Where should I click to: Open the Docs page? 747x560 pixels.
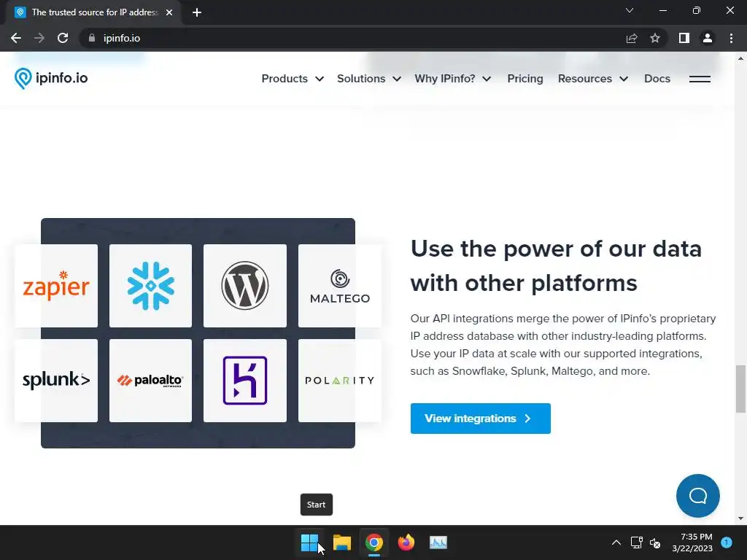pyautogui.click(x=657, y=79)
